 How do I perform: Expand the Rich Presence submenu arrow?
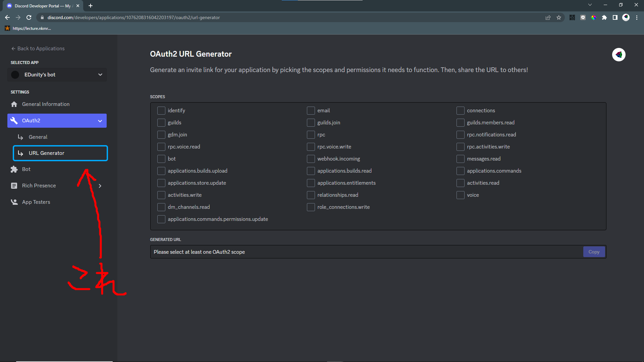[100, 186]
